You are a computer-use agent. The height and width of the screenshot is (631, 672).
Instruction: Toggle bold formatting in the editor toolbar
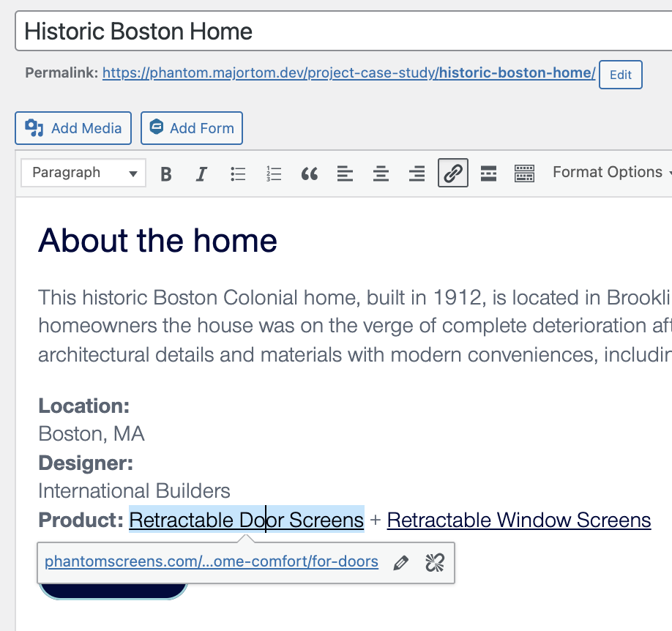tap(166, 173)
